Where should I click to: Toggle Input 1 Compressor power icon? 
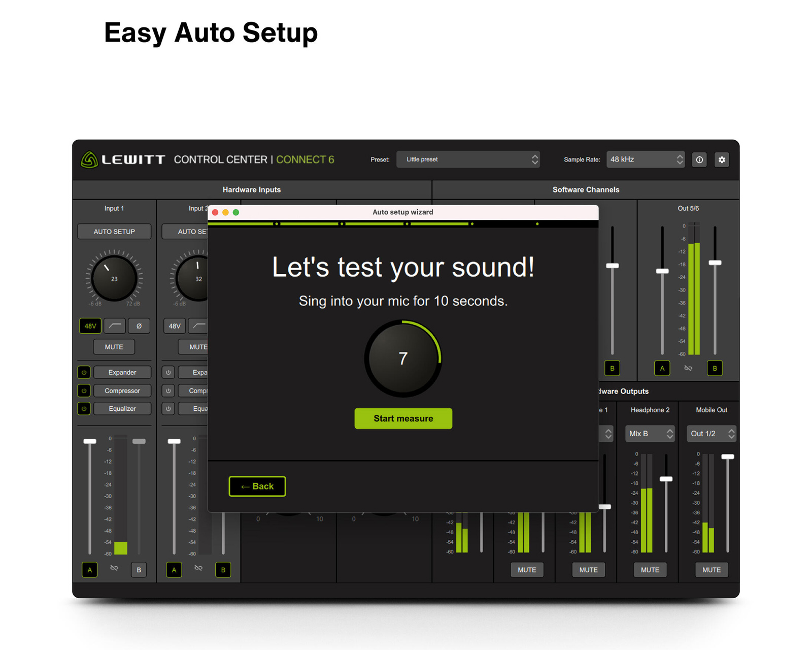coord(84,391)
